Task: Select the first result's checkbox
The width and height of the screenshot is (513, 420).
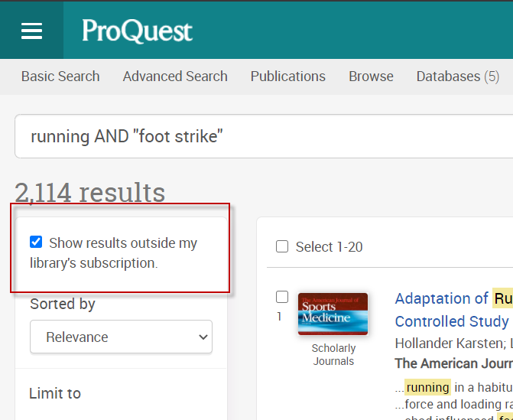Action: pyautogui.click(x=282, y=297)
